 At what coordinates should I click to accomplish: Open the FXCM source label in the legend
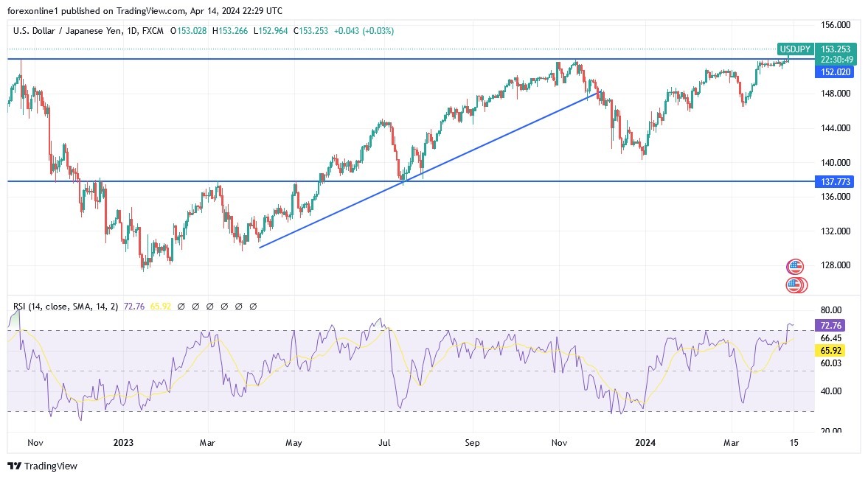tap(152, 31)
